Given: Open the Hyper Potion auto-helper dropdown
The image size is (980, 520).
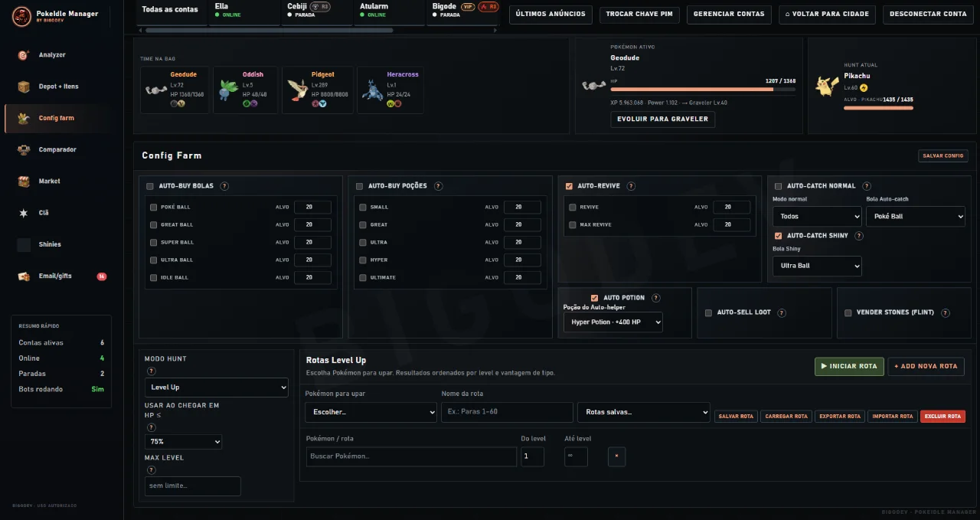Looking at the screenshot, I should click(613, 322).
